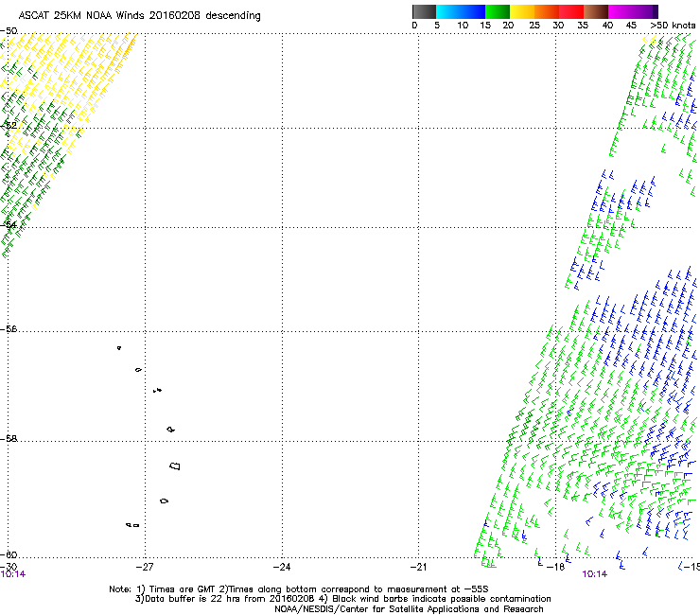This screenshot has width=700, height=615.
Task: Click the right purple 10:14 time stamp
Action: [x=595, y=574]
